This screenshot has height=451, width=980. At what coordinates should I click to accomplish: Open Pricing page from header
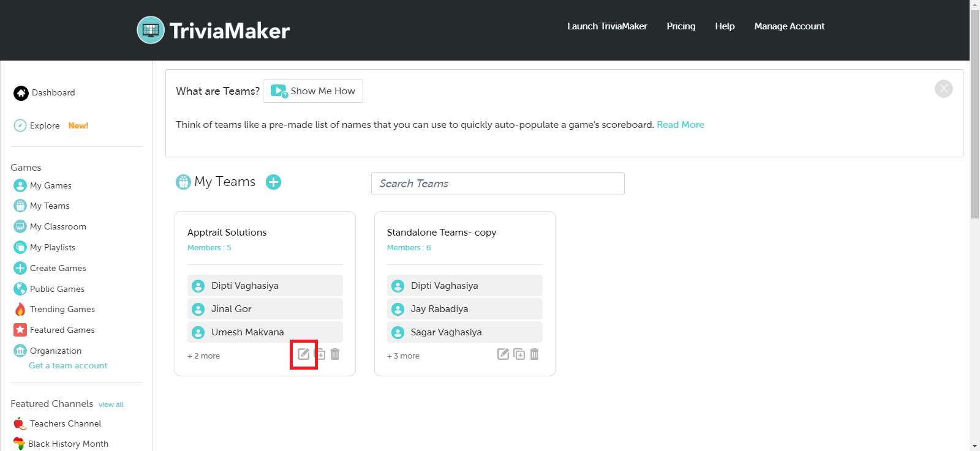680,26
